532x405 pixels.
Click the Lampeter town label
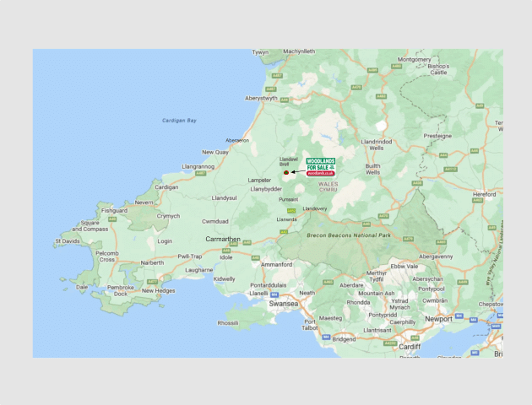tap(259, 180)
